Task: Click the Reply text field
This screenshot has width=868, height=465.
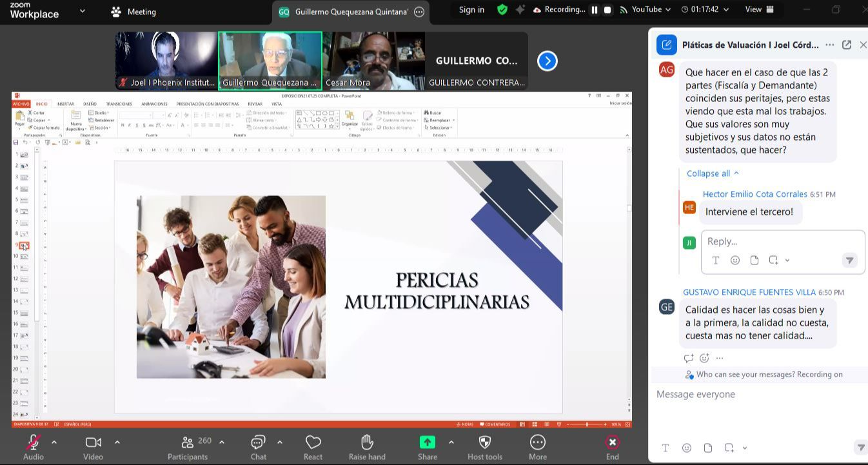Action: click(783, 241)
